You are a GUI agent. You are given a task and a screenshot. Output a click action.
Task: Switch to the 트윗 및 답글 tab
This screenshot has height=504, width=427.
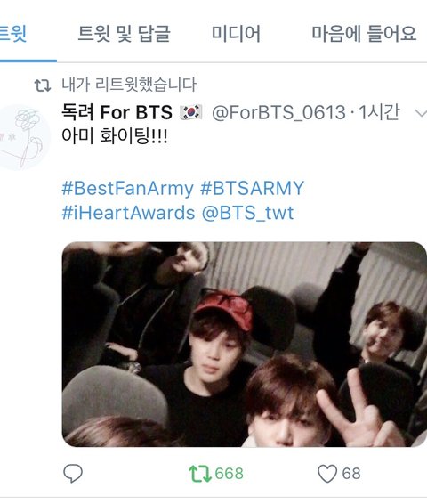(x=124, y=33)
